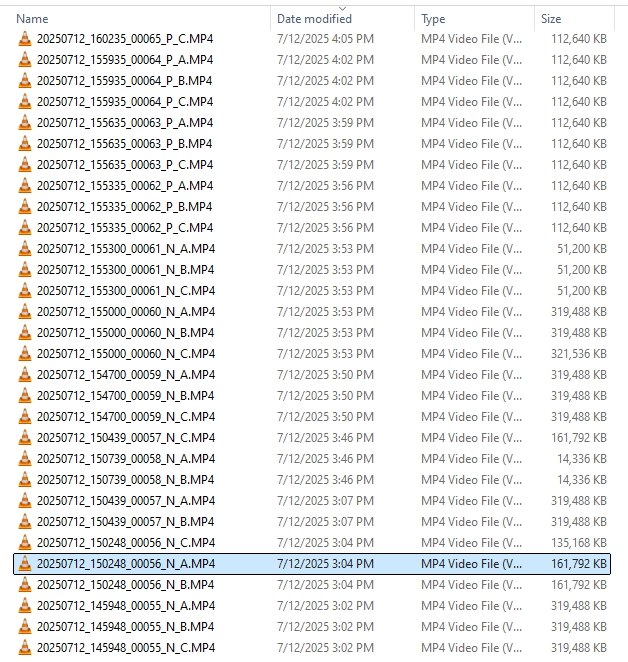The width and height of the screenshot is (628, 662).
Task: Select file name 20250712_145948_00055_N_B.MP4
Action: click(x=125, y=627)
